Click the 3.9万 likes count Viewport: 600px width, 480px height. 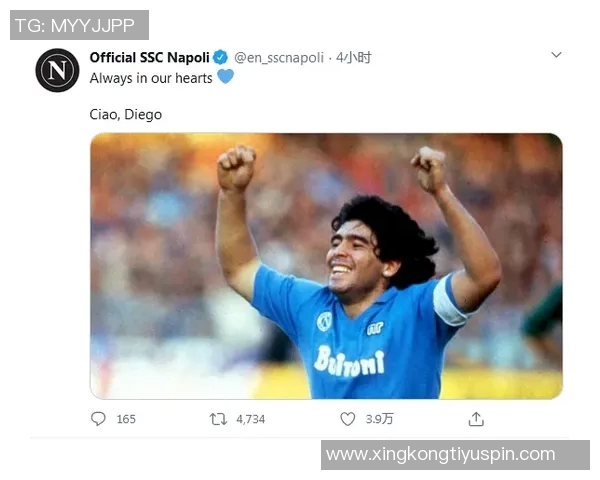[379, 419]
